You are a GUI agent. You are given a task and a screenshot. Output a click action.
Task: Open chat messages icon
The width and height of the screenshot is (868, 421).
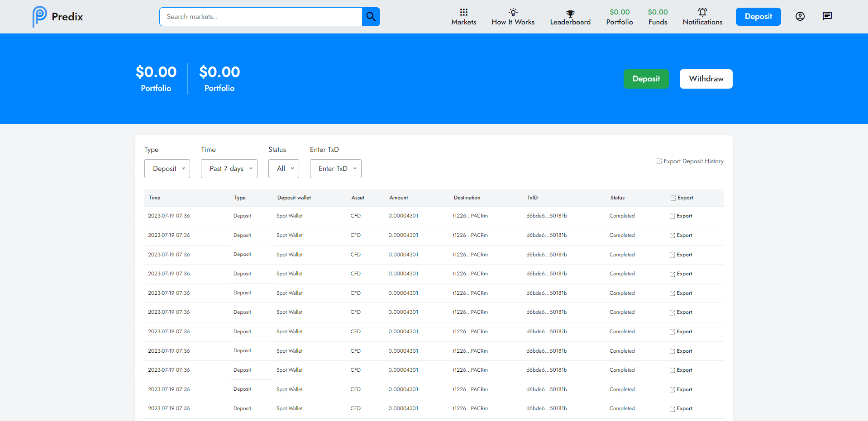[x=827, y=16]
